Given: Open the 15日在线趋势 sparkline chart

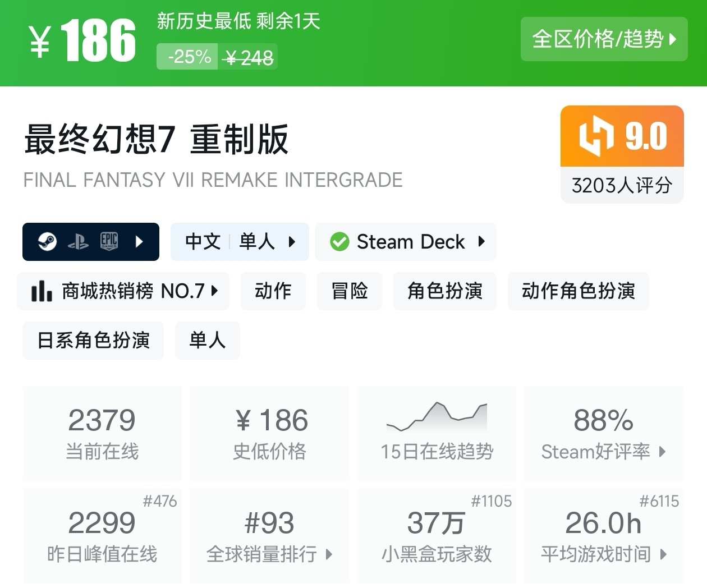Looking at the screenshot, I should pos(437,417).
